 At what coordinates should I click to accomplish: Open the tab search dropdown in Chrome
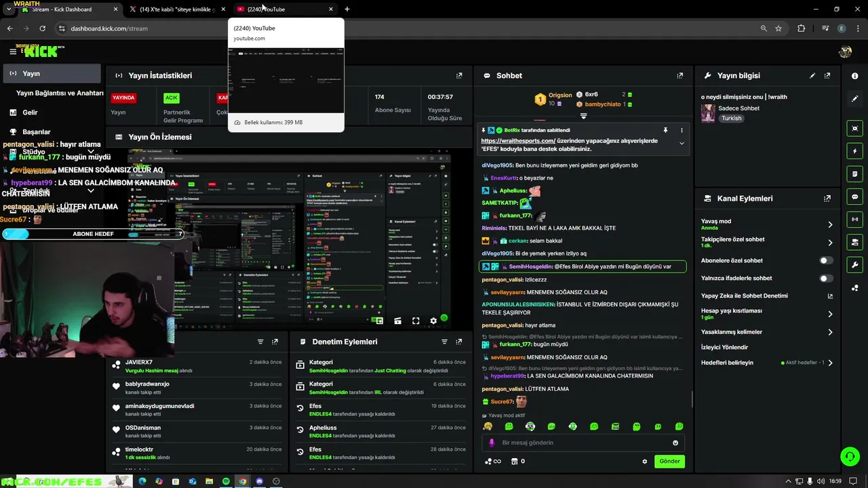pyautogui.click(x=8, y=9)
